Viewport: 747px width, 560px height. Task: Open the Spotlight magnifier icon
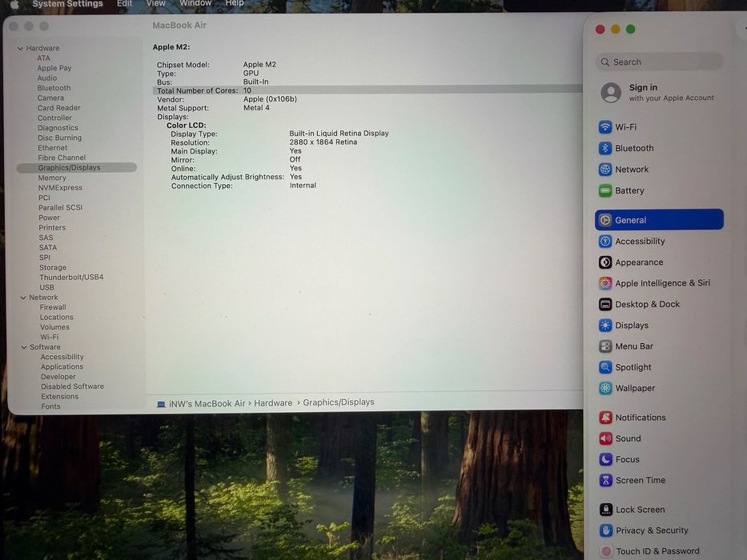pyautogui.click(x=605, y=367)
